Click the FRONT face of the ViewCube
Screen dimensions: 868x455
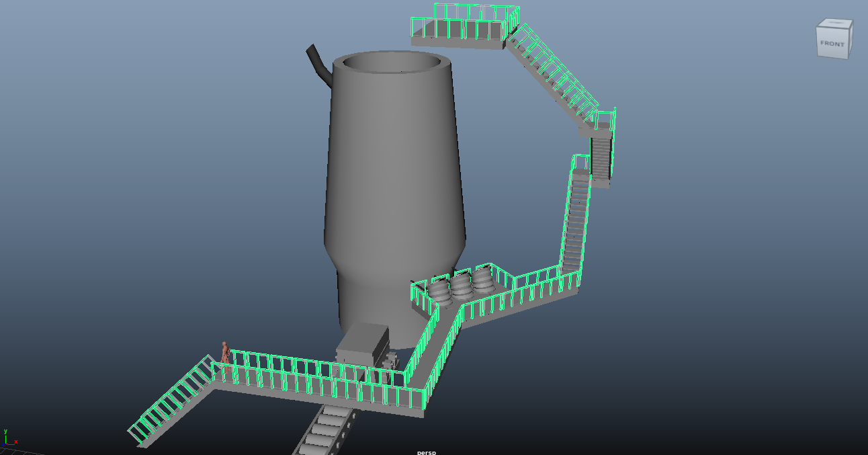[832, 44]
